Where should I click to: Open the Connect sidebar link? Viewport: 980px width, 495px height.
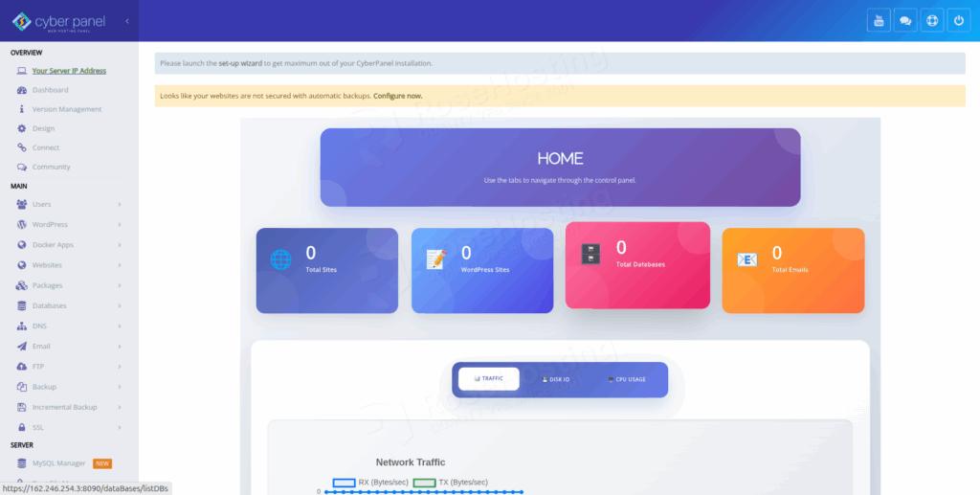46,147
